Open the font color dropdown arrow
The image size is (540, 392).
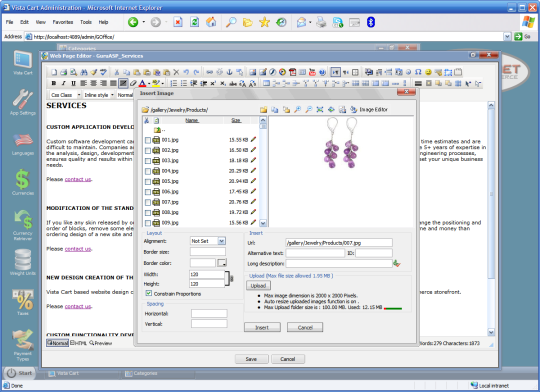click(x=149, y=83)
